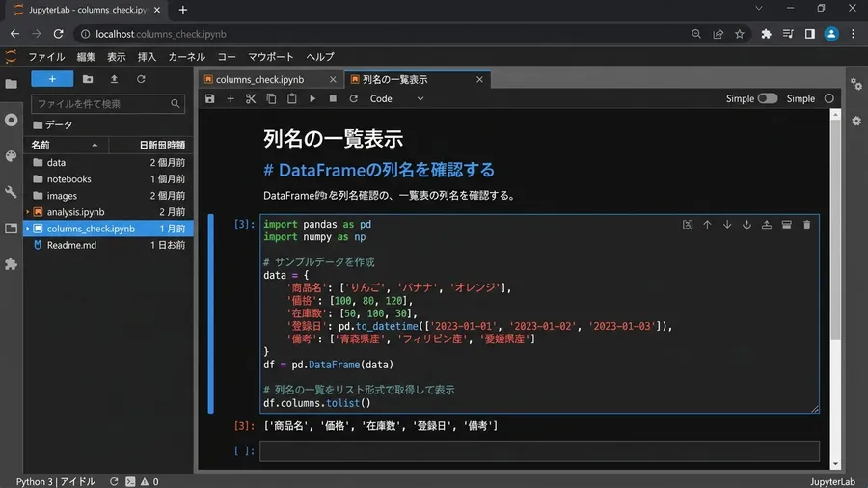The image size is (868, 488).
Task: Open analysis.ipynb file
Action: pyautogui.click(x=108, y=212)
